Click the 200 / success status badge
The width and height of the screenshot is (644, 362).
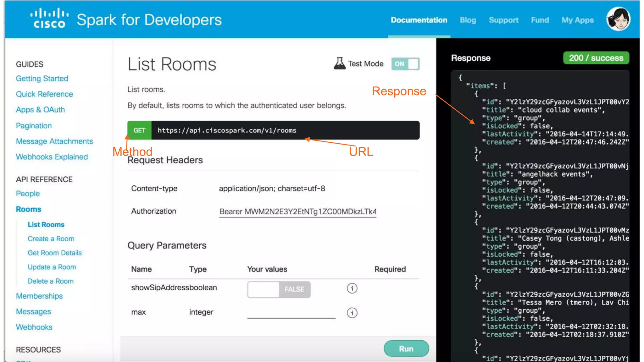click(x=596, y=58)
